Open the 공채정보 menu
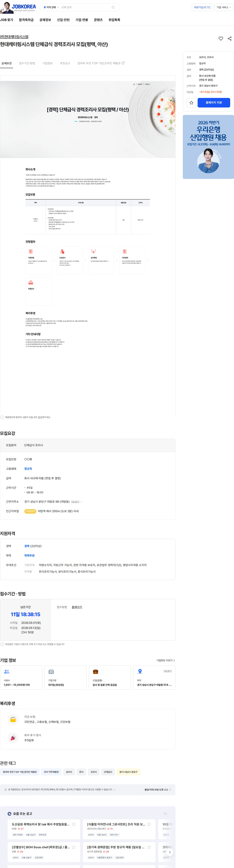 [45, 20]
